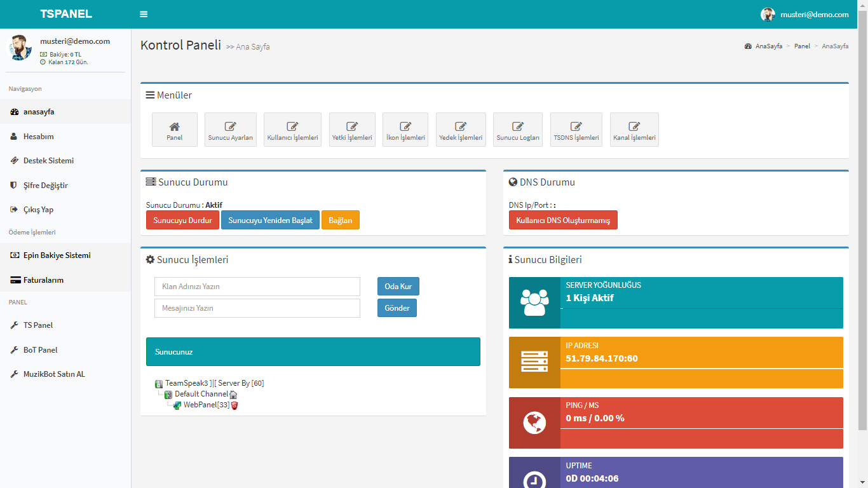Open TSDNS İşlemleri menu tile
Viewport: 868px width, 488px height.
coord(576,130)
